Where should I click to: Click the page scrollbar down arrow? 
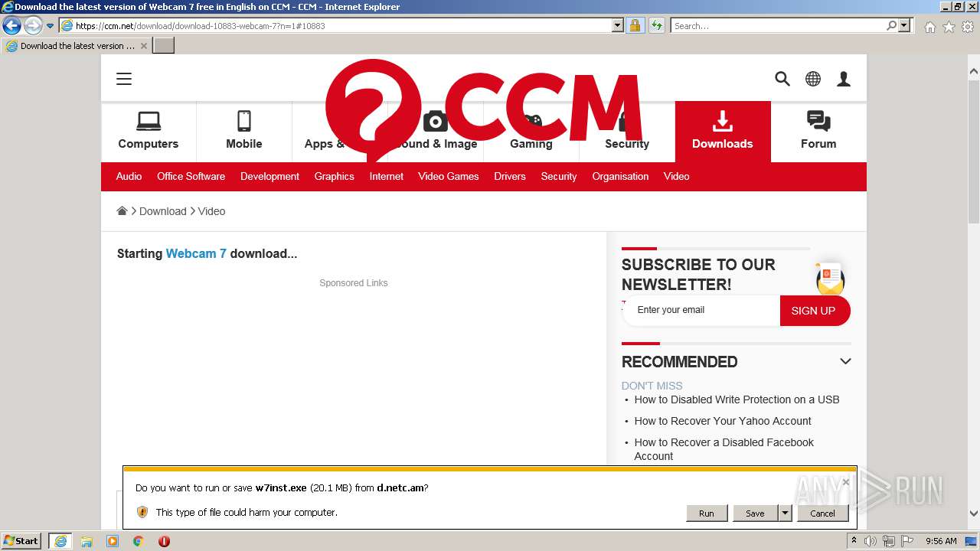coord(974,514)
